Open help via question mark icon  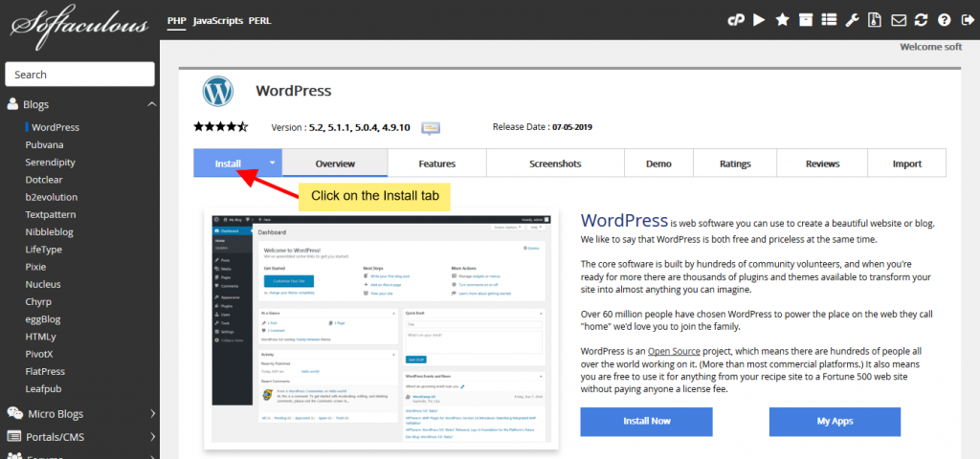coord(943,20)
